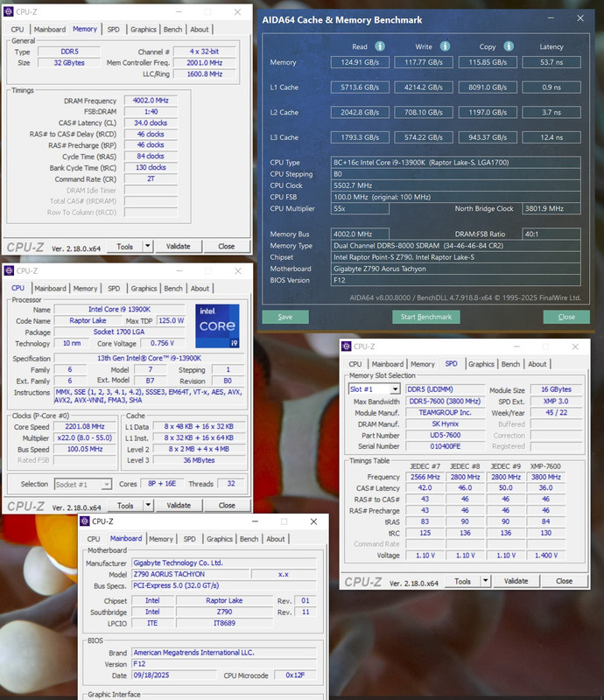Open Mainboard tab in CPU window
This screenshot has width=604, height=700.
tap(50, 289)
